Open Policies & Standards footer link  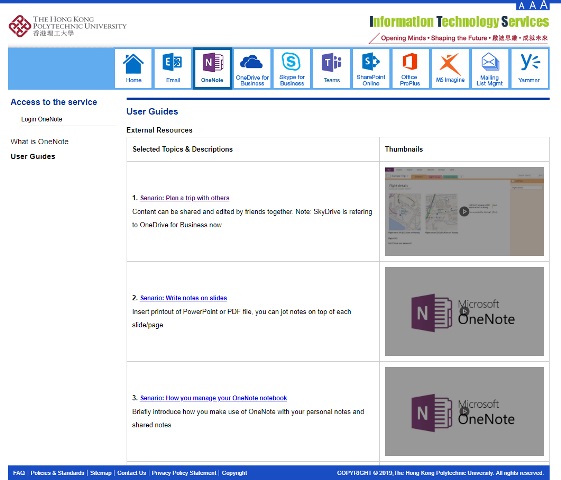point(58,473)
